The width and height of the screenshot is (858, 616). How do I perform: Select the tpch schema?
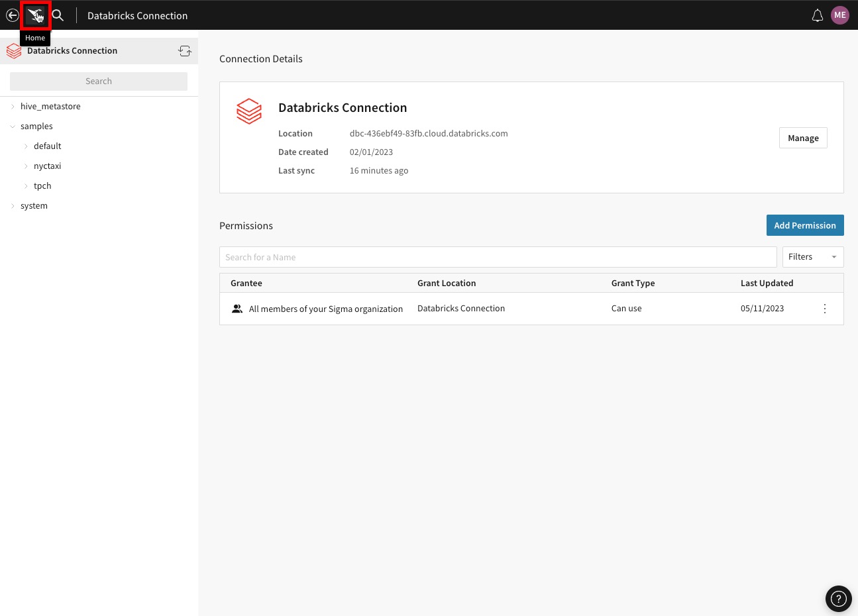42,186
